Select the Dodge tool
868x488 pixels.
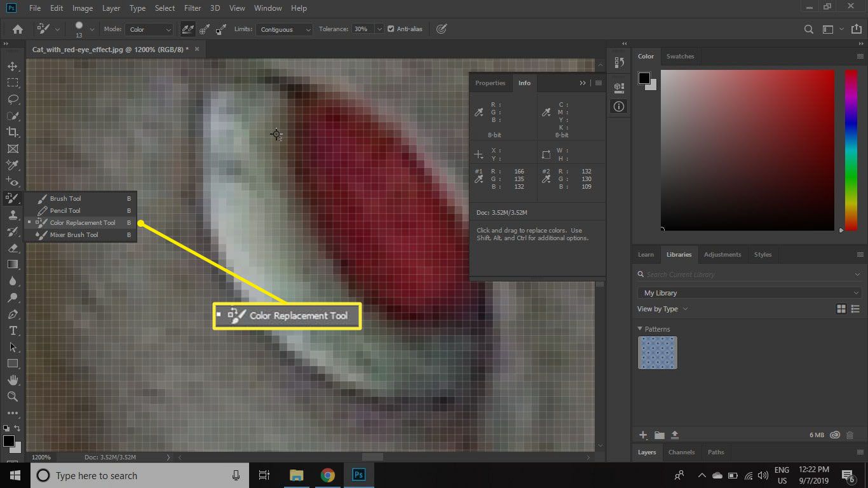(x=12, y=297)
